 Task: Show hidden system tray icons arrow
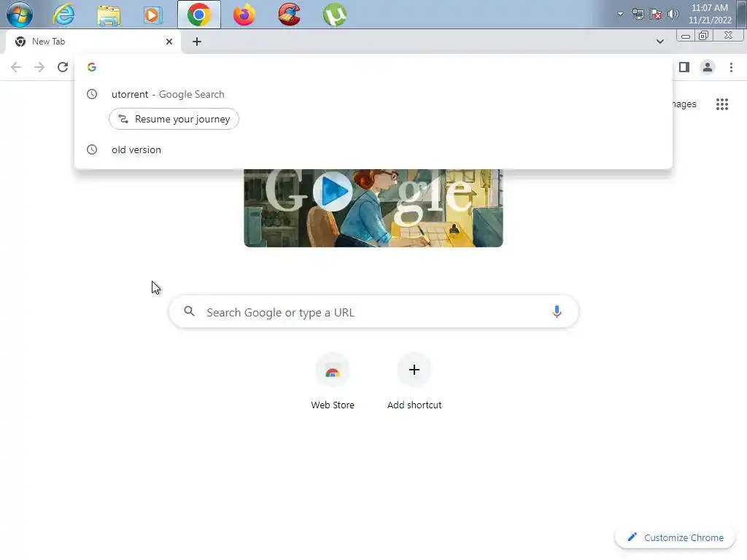click(620, 15)
